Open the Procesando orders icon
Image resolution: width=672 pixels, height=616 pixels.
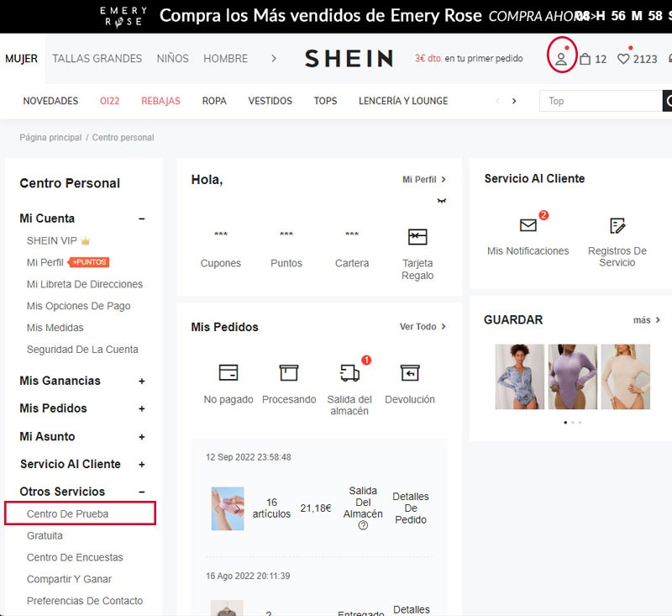click(x=289, y=372)
